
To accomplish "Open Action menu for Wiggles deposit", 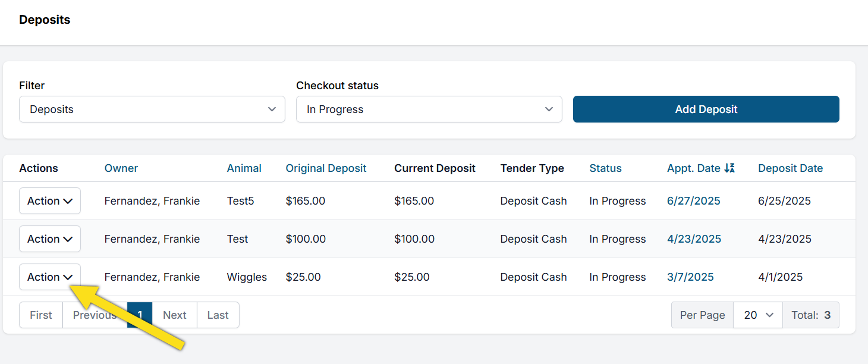I will tap(50, 277).
